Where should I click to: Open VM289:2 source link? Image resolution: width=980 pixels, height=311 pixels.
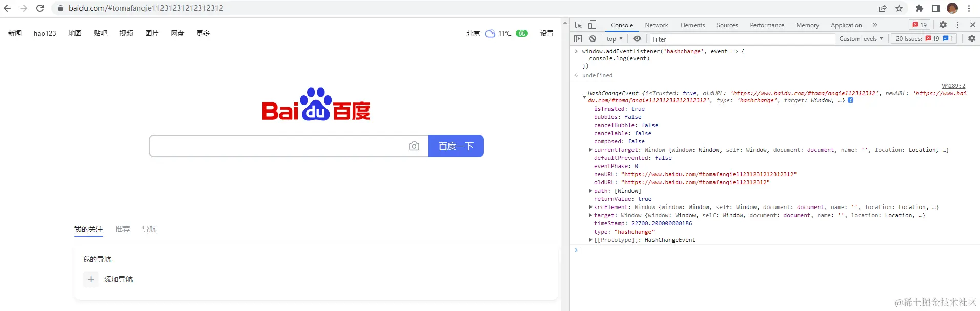[953, 86]
